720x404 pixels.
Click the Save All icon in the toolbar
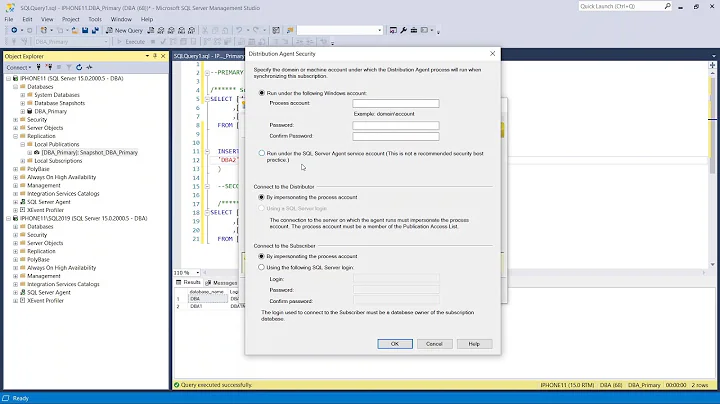pos(95,30)
